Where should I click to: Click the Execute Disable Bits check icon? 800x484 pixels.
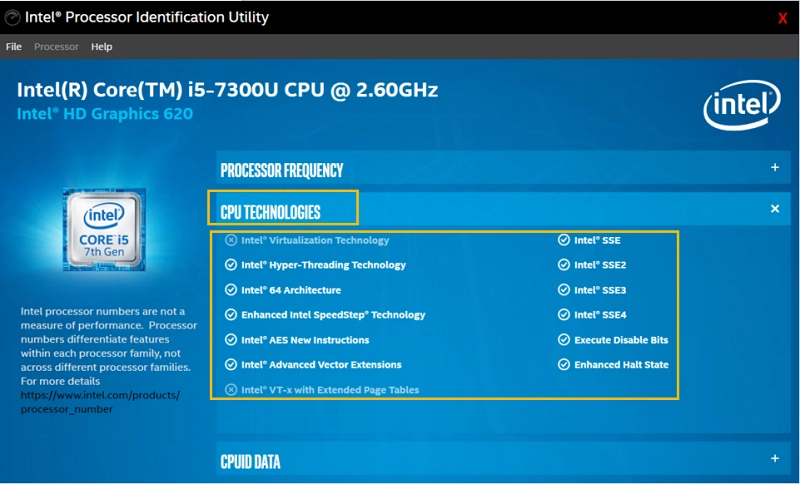[x=564, y=340]
